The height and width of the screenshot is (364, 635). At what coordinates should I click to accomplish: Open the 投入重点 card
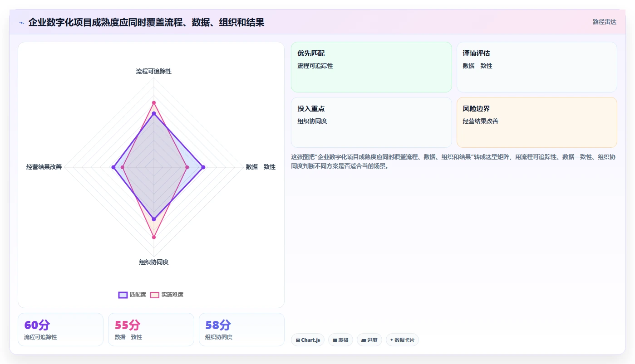click(x=371, y=122)
